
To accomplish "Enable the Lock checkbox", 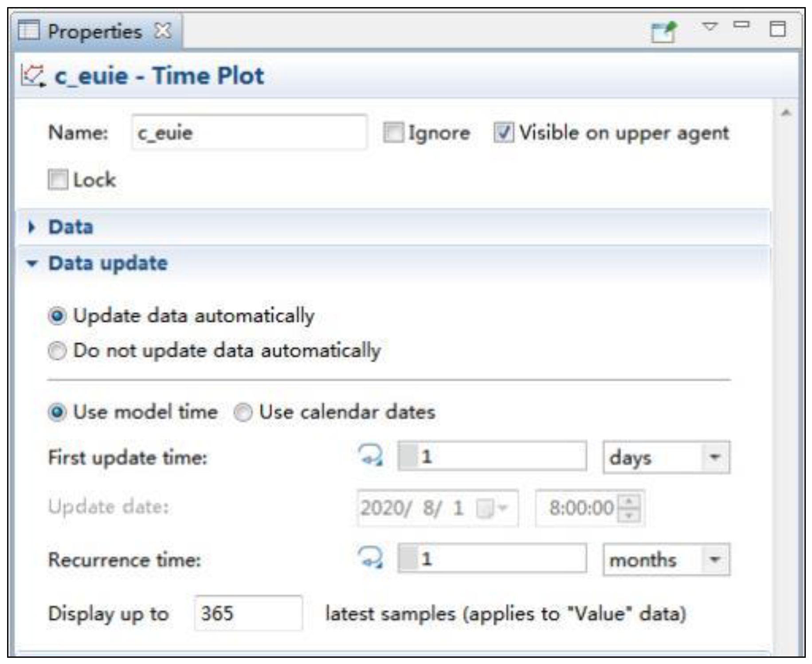I will click(x=58, y=180).
